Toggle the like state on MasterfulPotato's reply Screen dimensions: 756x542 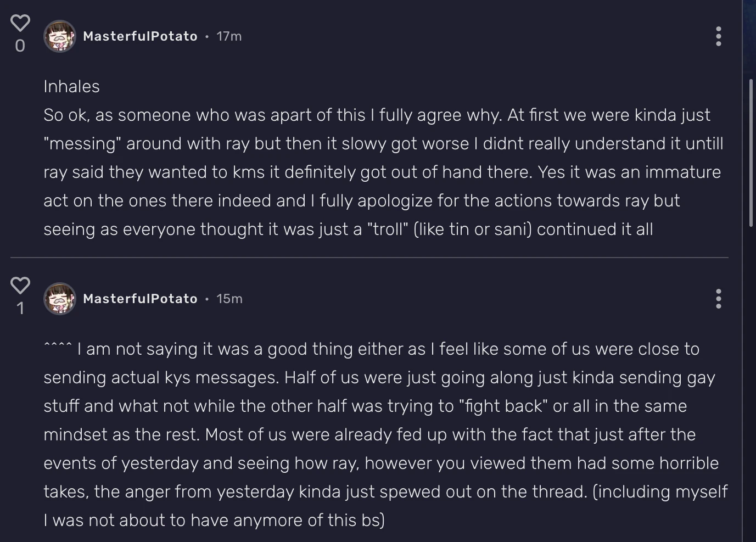(x=20, y=285)
